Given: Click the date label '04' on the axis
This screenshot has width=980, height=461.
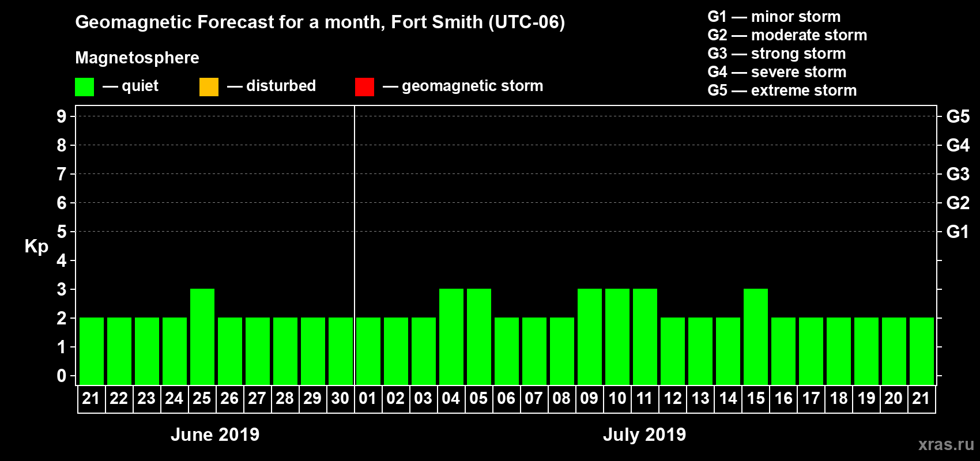Looking at the screenshot, I should click(x=451, y=398).
